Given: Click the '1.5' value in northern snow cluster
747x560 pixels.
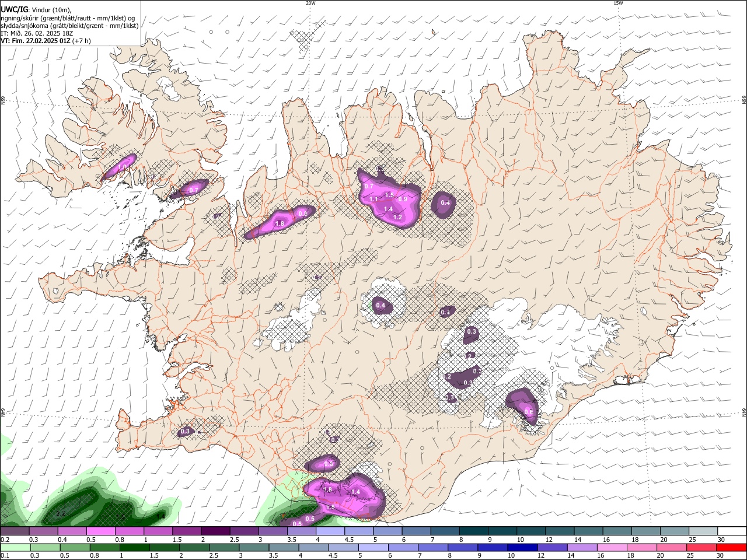Looking at the screenshot, I should pos(390,195).
